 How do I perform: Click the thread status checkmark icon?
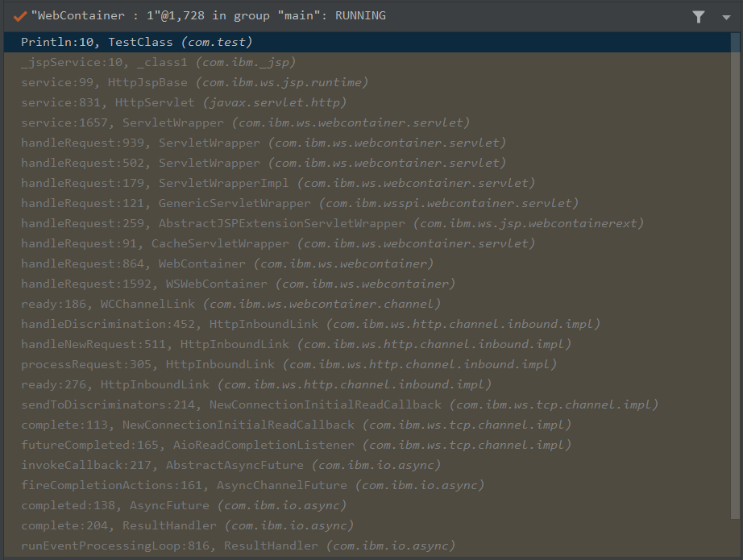(20, 17)
